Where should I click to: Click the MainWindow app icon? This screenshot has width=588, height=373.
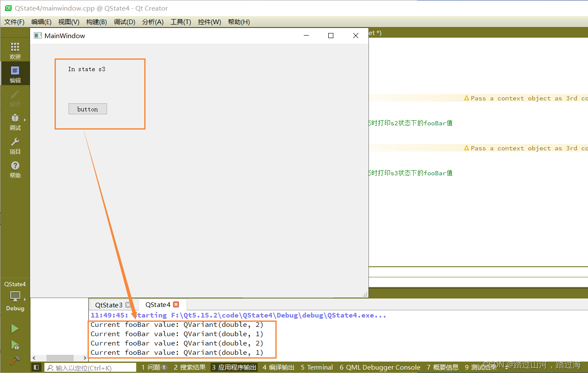[x=38, y=36]
